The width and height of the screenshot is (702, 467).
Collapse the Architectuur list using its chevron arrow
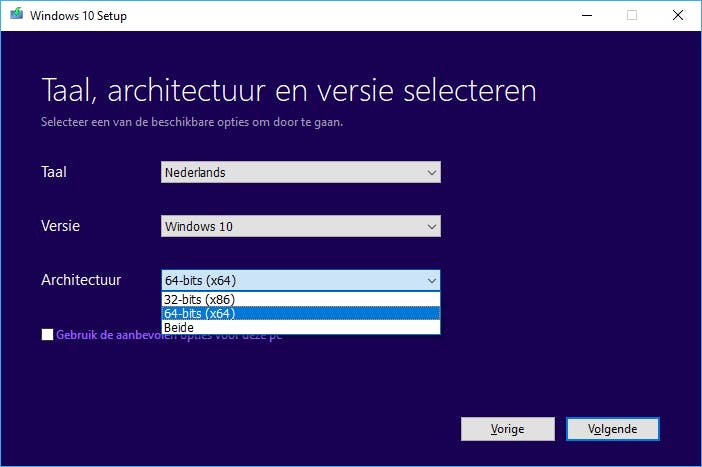point(431,281)
